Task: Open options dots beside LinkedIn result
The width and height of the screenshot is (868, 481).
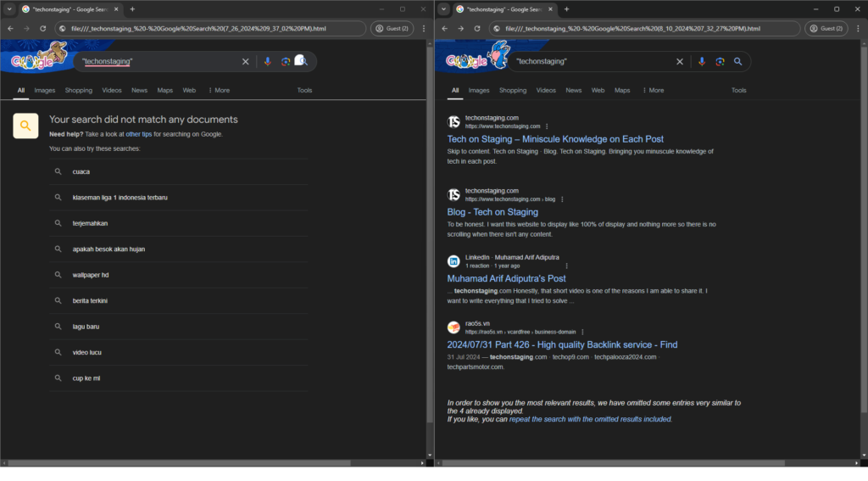Action: [566, 266]
